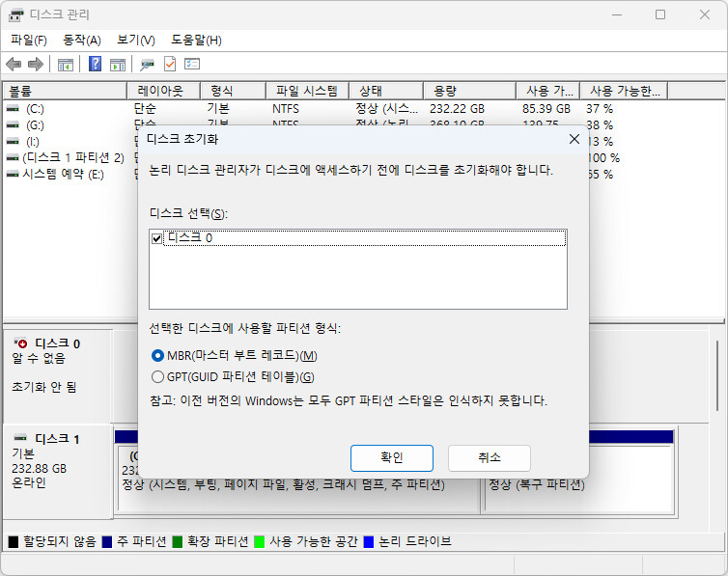Click the red checkmark properties toolbar icon
This screenshot has height=576, width=728.
click(x=170, y=64)
